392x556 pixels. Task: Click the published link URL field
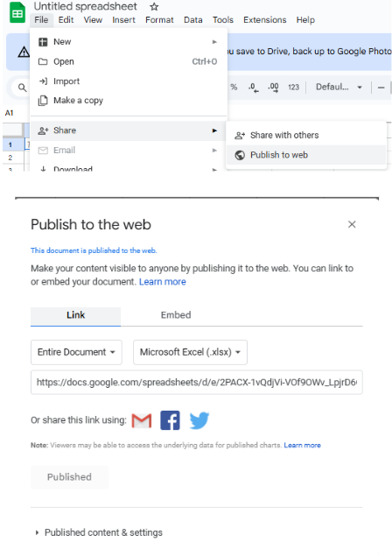pos(197,383)
